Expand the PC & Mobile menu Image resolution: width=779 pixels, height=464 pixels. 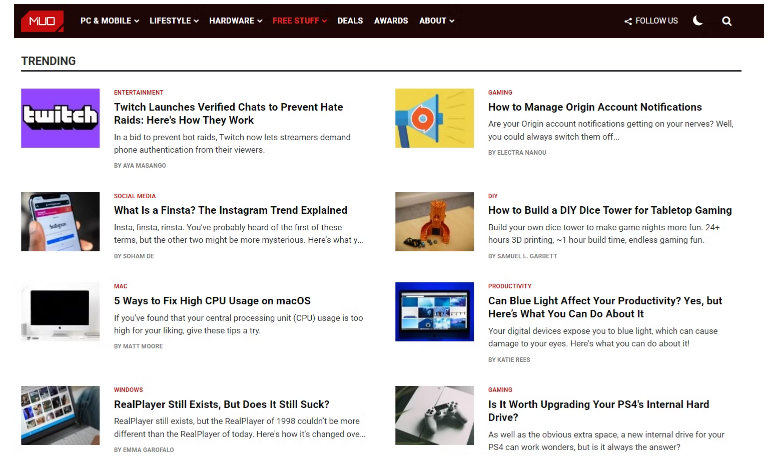110,21
